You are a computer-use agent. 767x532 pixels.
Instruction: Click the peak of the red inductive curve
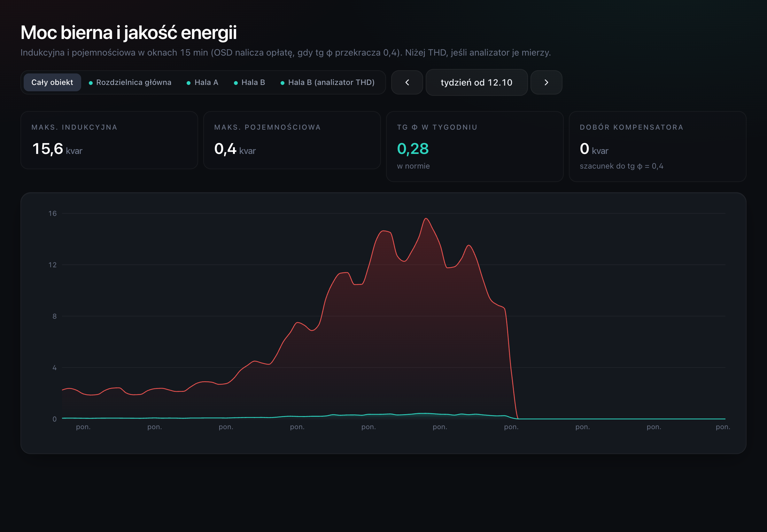(426, 219)
